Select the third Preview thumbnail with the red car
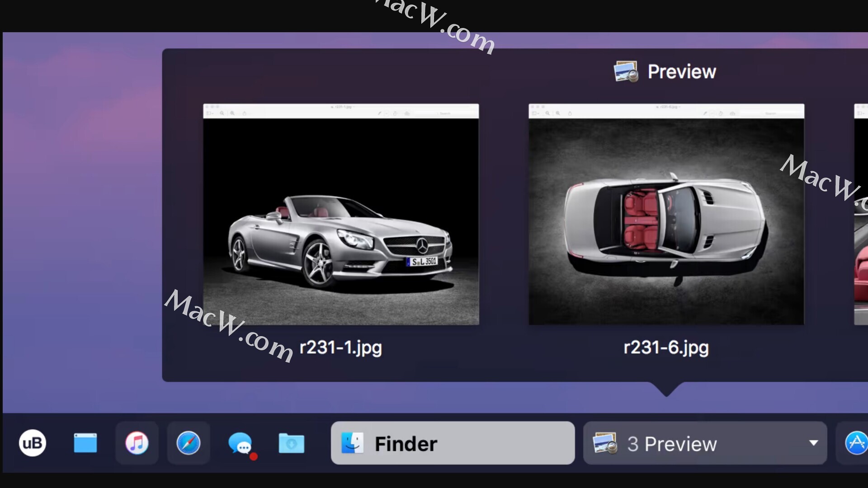 coord(861,214)
